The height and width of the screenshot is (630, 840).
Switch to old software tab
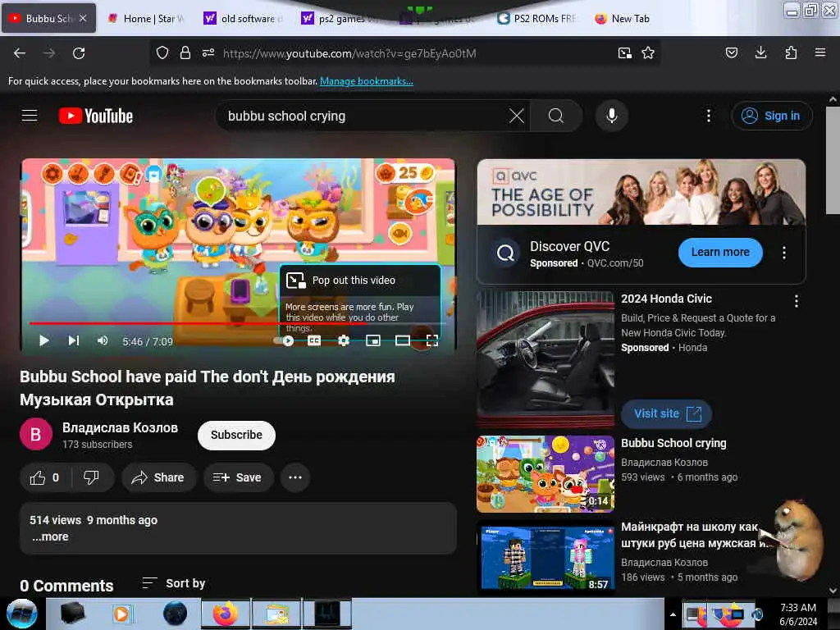(x=244, y=19)
